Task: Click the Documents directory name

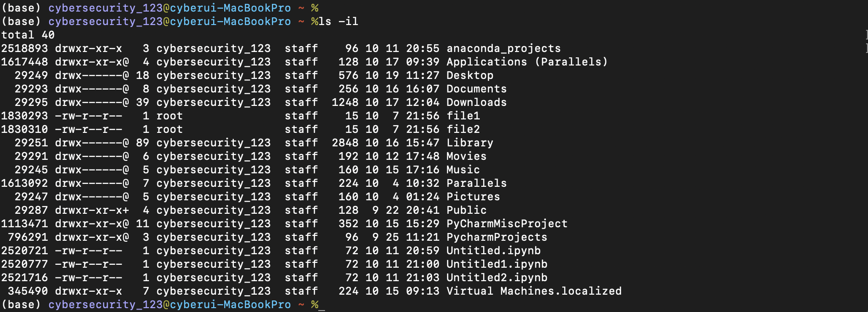Action: point(476,89)
